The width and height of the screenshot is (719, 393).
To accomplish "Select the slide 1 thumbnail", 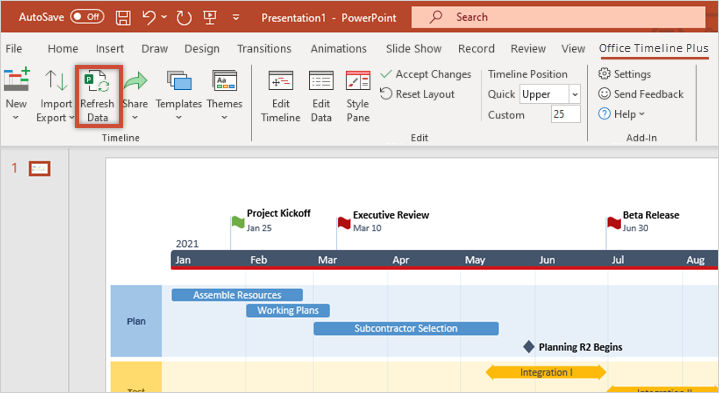I will click(x=39, y=169).
